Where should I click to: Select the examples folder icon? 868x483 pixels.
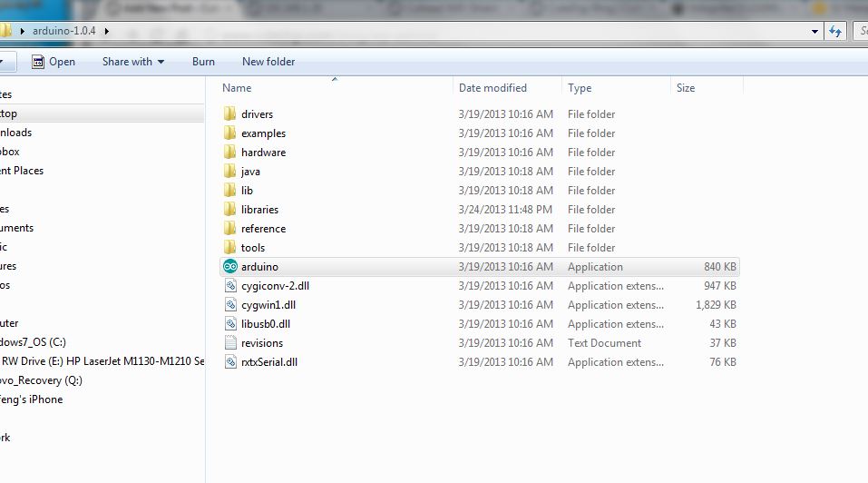click(229, 133)
